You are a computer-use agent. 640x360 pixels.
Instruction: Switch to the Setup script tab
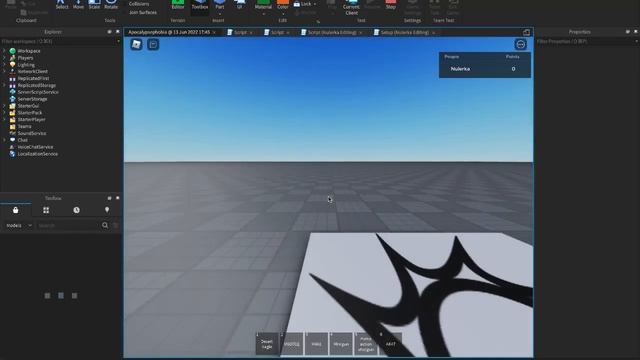tap(405, 32)
